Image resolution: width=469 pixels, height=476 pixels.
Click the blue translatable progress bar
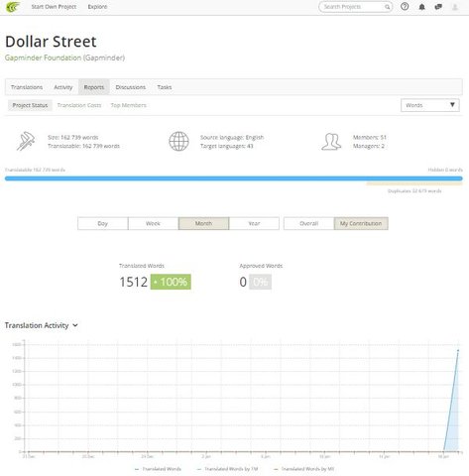point(234,178)
